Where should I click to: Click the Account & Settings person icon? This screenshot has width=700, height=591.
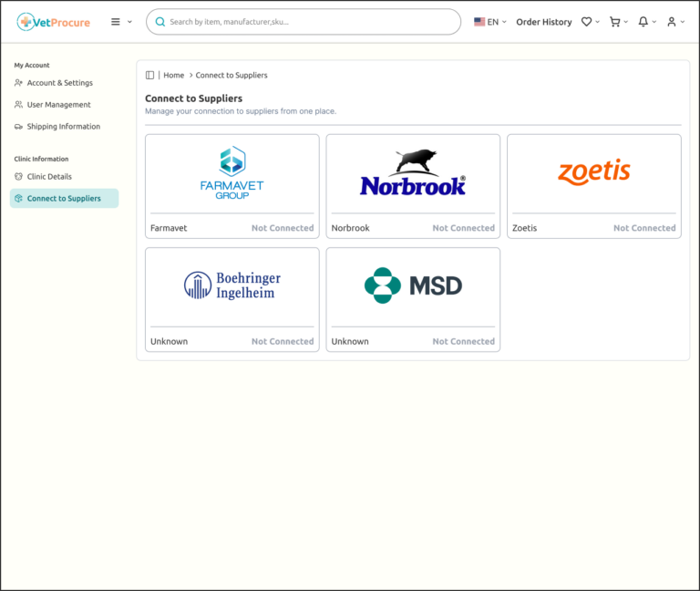18,83
